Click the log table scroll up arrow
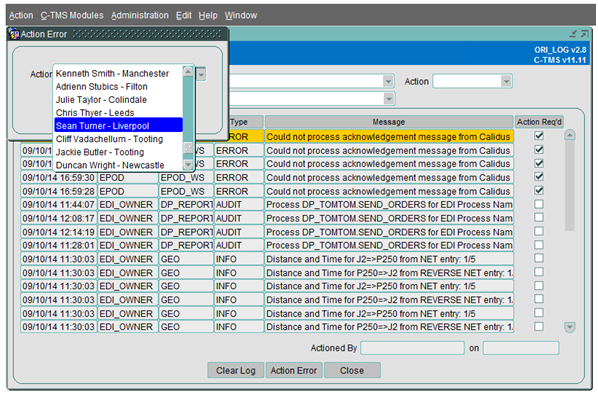 pyautogui.click(x=569, y=135)
